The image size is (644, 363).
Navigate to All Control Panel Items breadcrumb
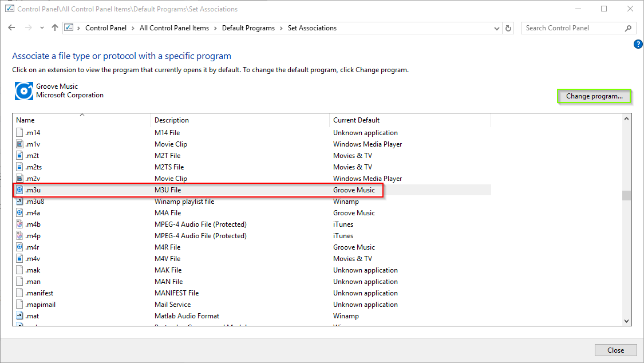click(x=174, y=28)
